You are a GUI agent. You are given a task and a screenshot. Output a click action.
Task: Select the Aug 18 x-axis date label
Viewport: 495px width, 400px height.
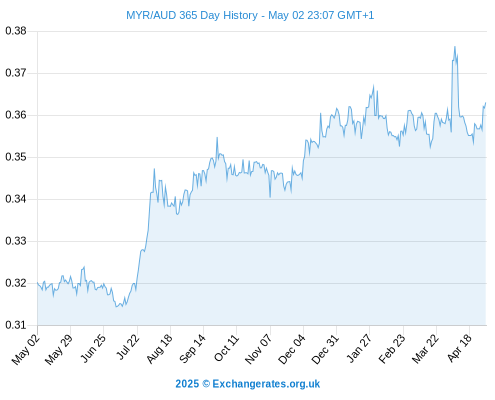pyautogui.click(x=160, y=348)
